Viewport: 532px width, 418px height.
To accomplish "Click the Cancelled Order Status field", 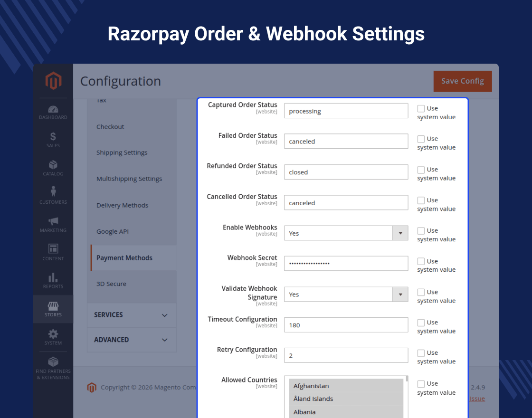I will [x=346, y=202].
